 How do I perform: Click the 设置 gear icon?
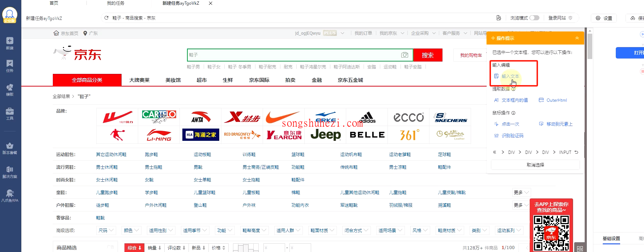[598, 18]
